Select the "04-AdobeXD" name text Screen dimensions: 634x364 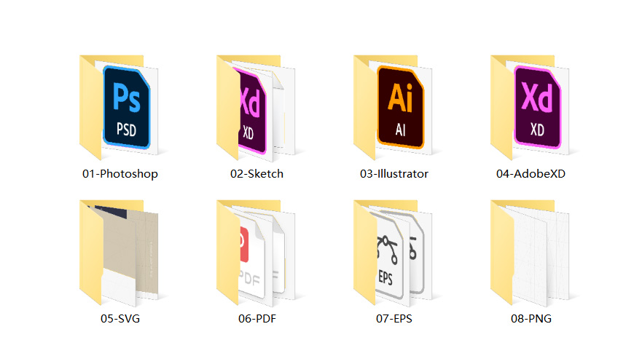531,174
